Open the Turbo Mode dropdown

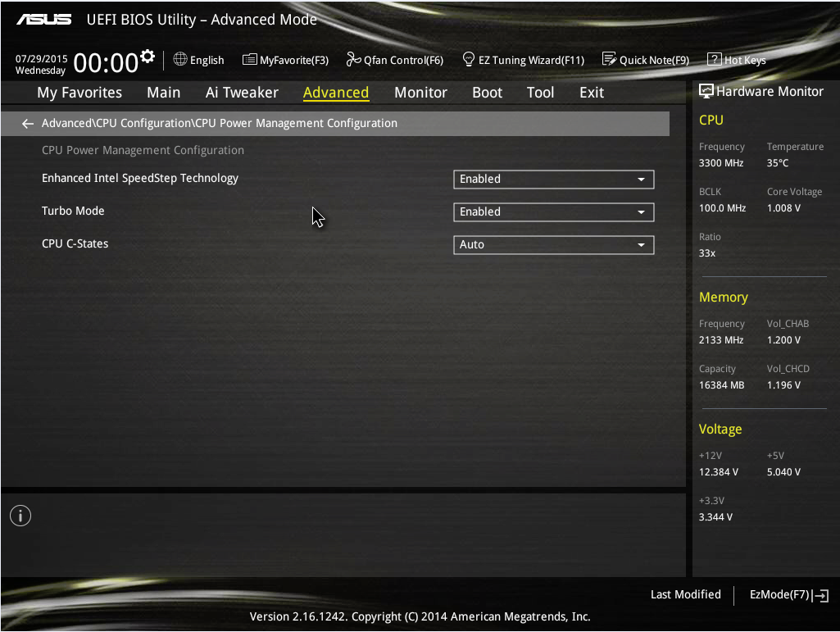tap(553, 212)
